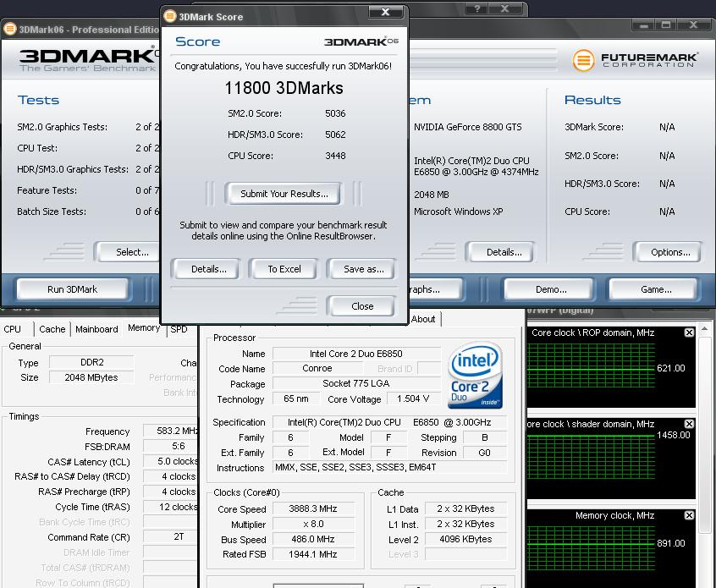The image size is (716, 588).
Task: Click Package field Socket 775 LGA
Action: pos(356,383)
